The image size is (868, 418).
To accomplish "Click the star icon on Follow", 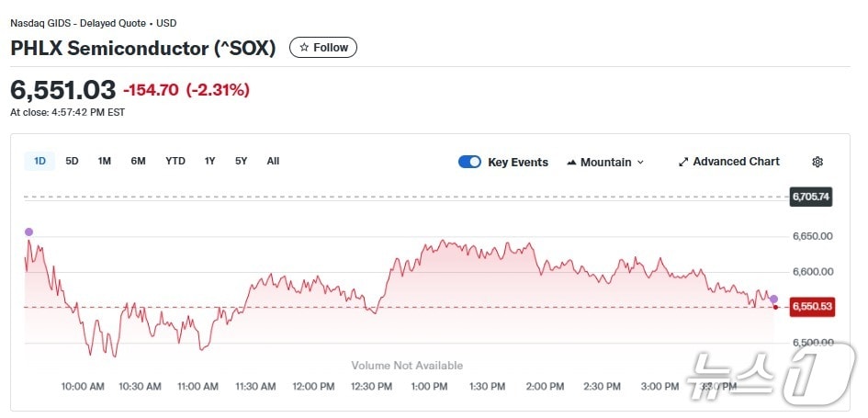I will tap(304, 48).
